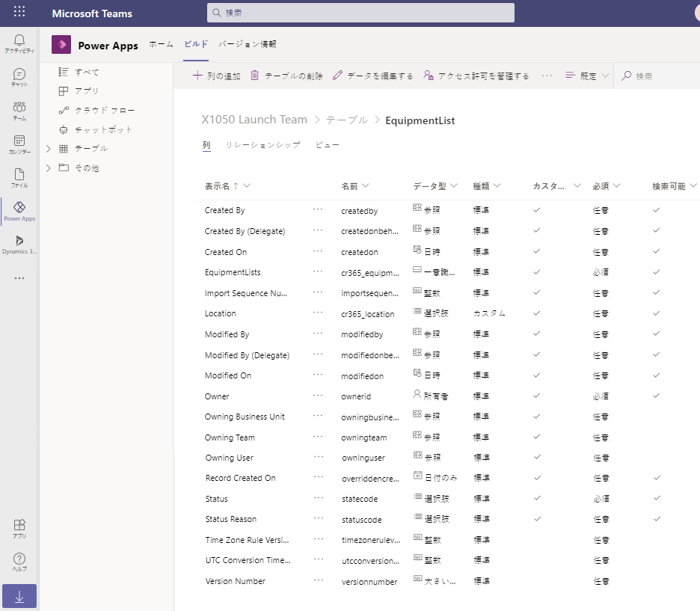Click the Power Apps logo icon
The image size is (700, 611).
pyautogui.click(x=61, y=45)
